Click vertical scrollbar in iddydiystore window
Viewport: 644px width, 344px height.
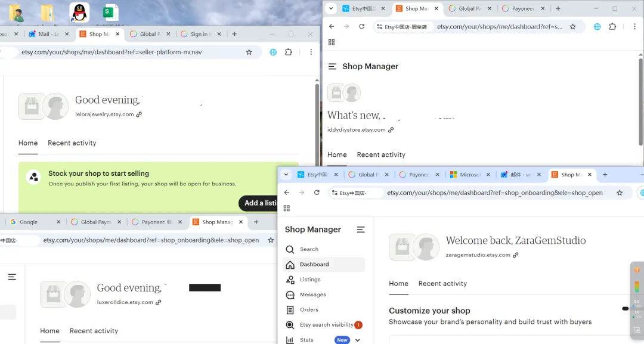(x=640, y=102)
